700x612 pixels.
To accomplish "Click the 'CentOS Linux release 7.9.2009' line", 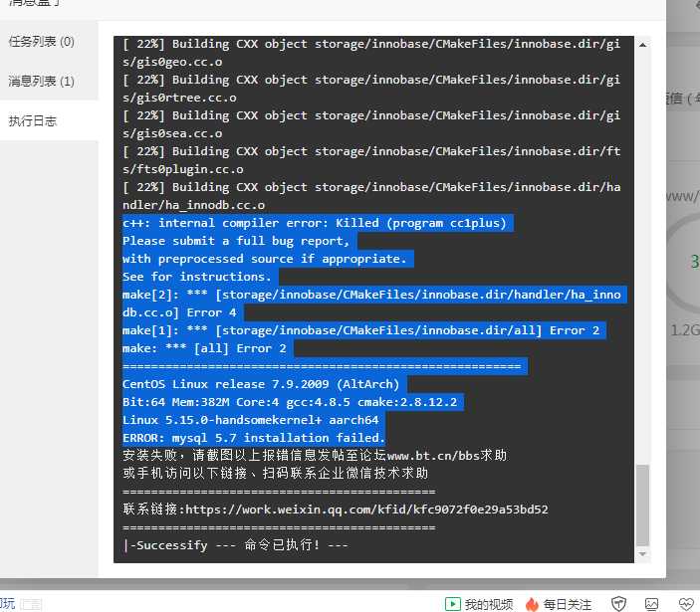I will (x=261, y=384).
